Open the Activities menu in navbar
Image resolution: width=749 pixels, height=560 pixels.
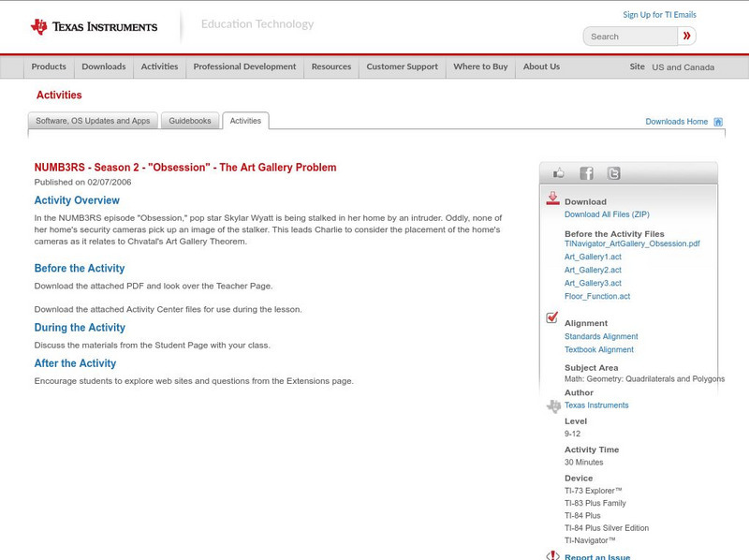[159, 66]
